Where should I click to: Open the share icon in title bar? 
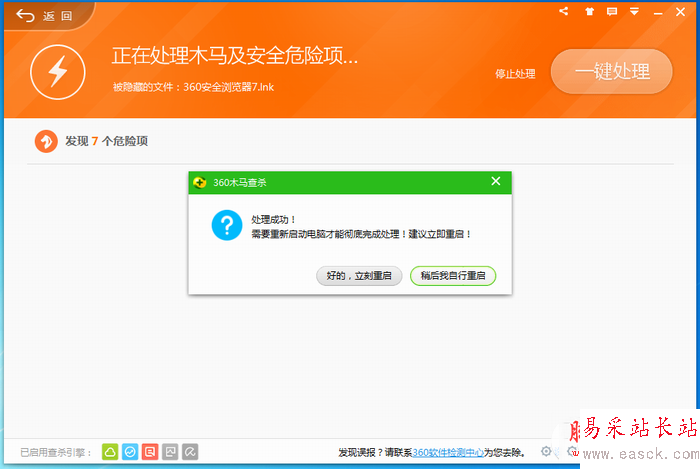pos(564,12)
